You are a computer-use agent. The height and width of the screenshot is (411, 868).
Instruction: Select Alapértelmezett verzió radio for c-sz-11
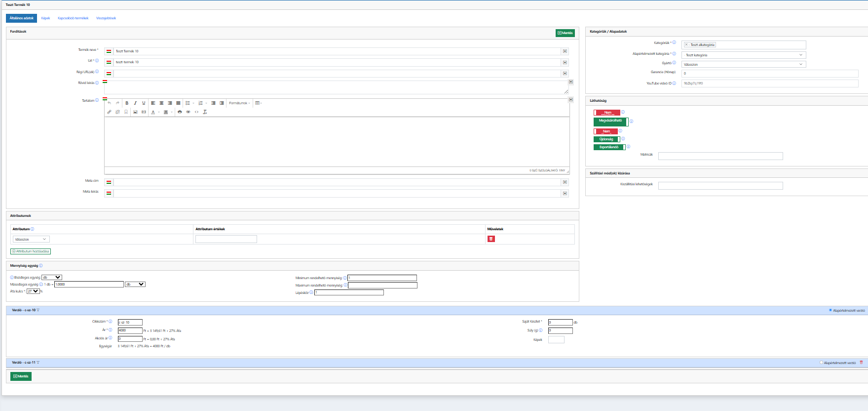pos(822,363)
